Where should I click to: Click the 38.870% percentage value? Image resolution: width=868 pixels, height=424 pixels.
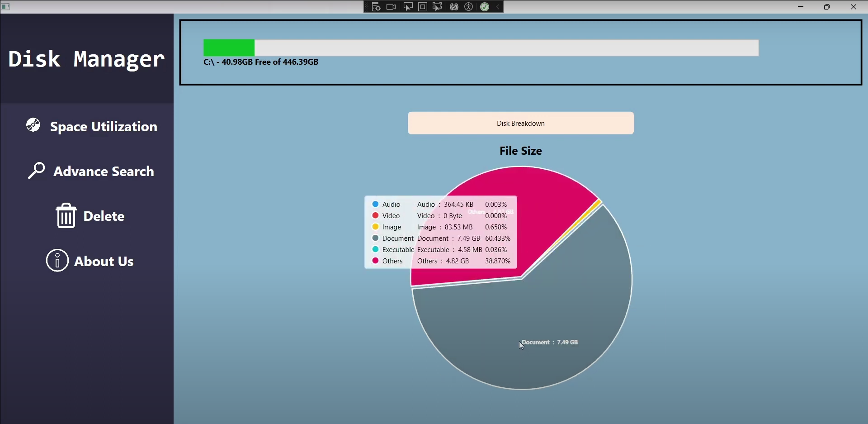pos(498,261)
